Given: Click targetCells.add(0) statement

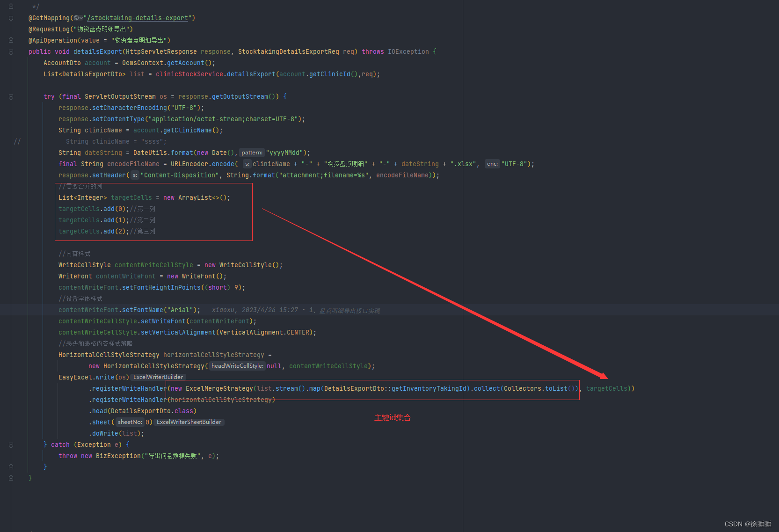Looking at the screenshot, I should click(x=94, y=209).
